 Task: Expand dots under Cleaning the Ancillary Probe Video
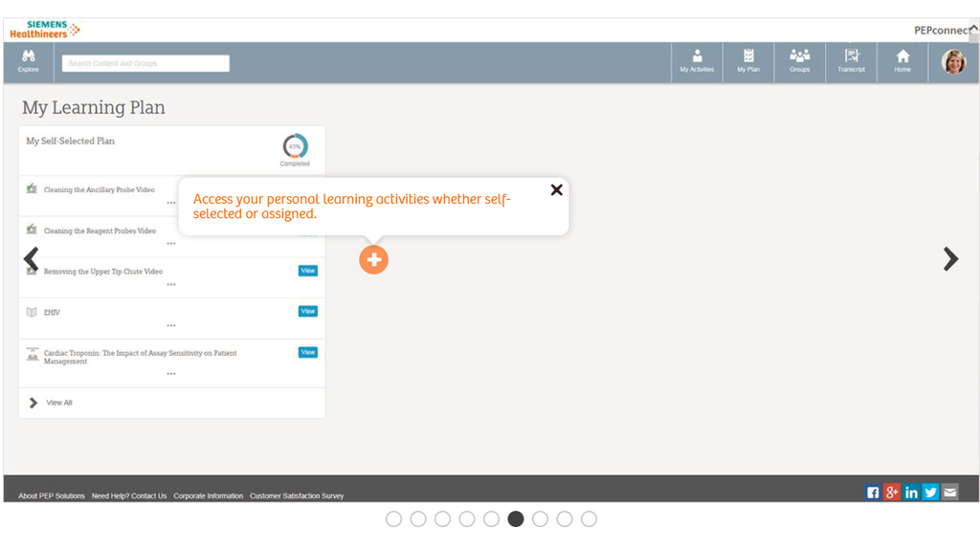click(171, 203)
